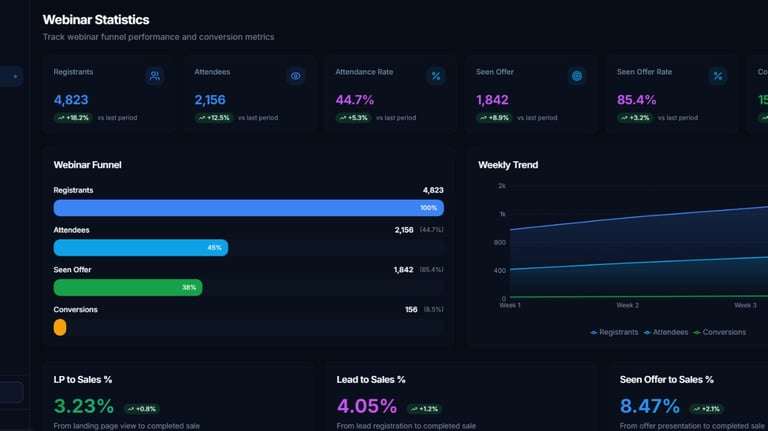Click the Seen Offer to Sales % title

click(x=667, y=380)
